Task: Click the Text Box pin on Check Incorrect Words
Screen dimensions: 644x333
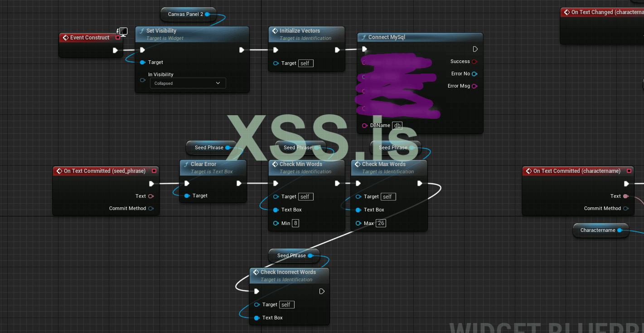Action: (257, 318)
